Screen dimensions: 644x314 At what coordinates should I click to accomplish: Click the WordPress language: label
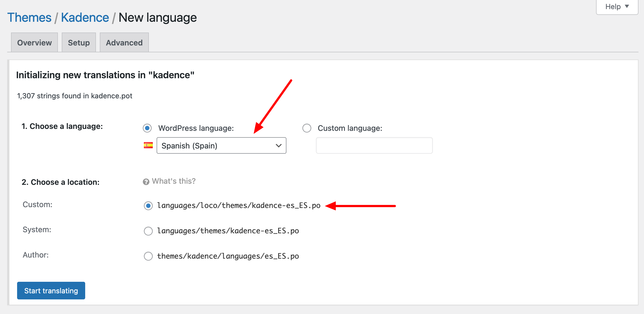tap(196, 128)
